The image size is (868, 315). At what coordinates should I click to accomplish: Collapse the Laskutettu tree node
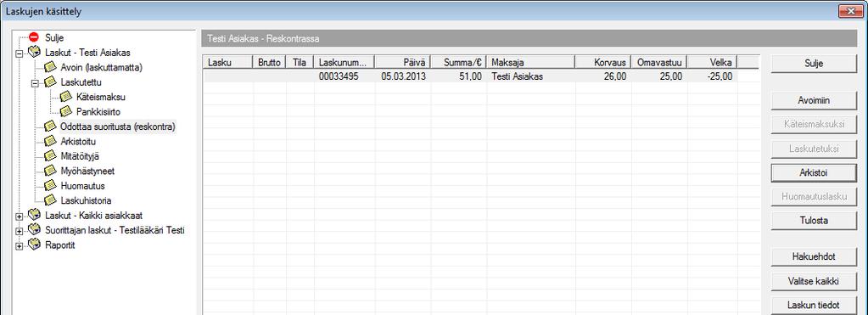click(36, 83)
